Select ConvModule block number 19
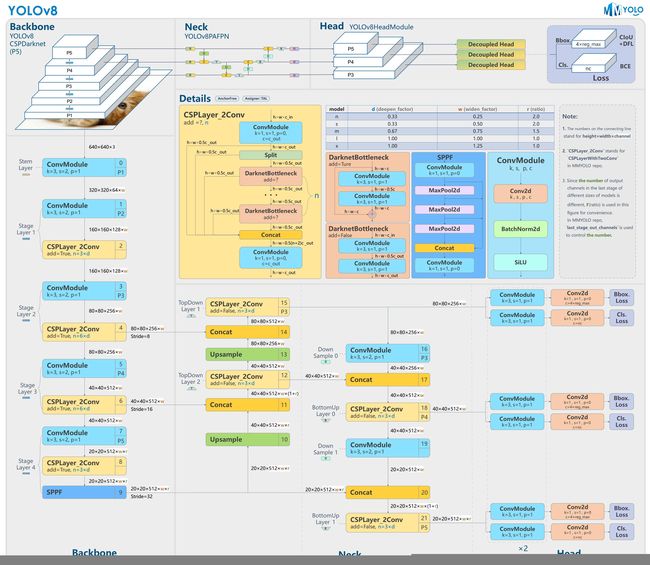The width and height of the screenshot is (650, 565). click(388, 448)
